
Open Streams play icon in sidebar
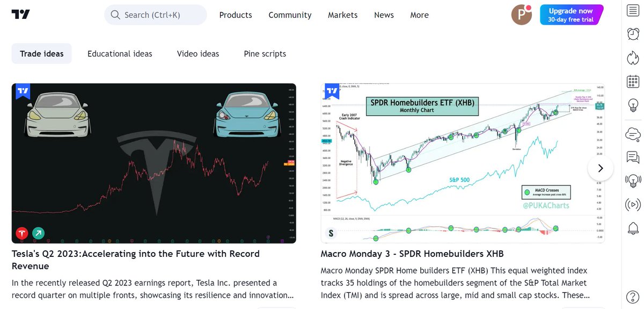coord(633,204)
